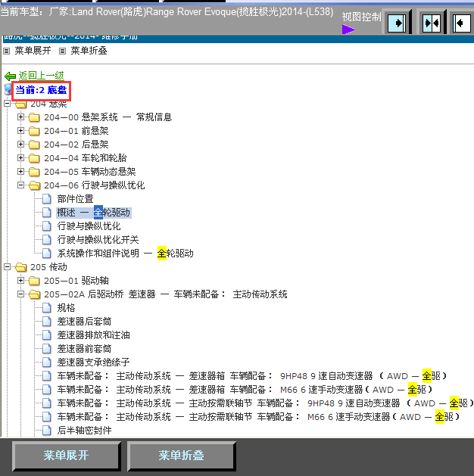Click the top 菜单展开 text link

pyautogui.click(x=33, y=51)
